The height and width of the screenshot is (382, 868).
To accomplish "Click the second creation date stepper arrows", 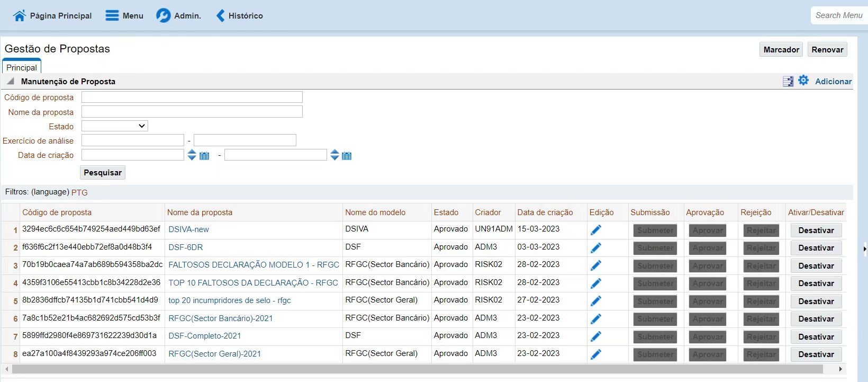I will coord(334,155).
